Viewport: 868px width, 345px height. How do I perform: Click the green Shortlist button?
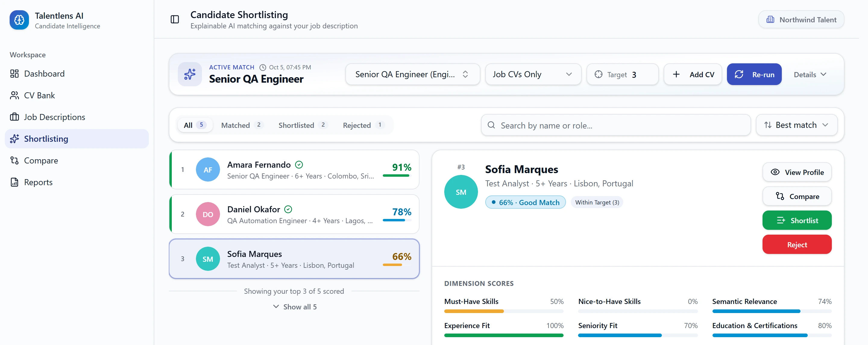797,220
